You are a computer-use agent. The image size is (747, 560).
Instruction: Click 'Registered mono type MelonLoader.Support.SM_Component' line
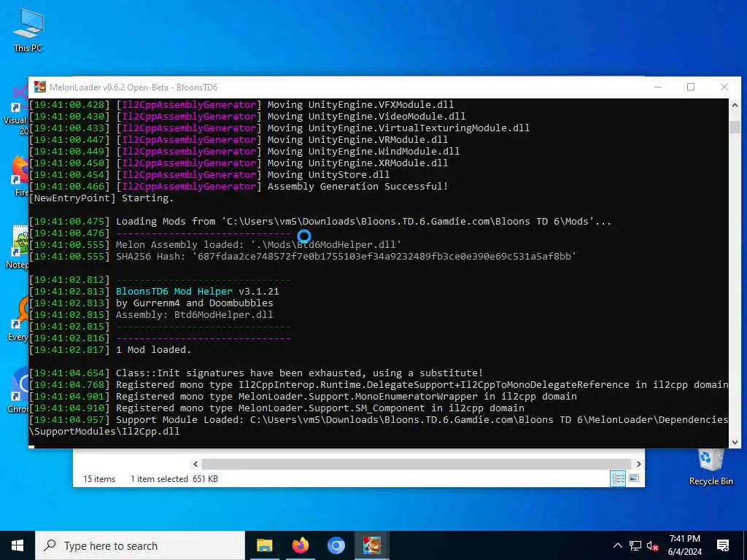pos(320,408)
